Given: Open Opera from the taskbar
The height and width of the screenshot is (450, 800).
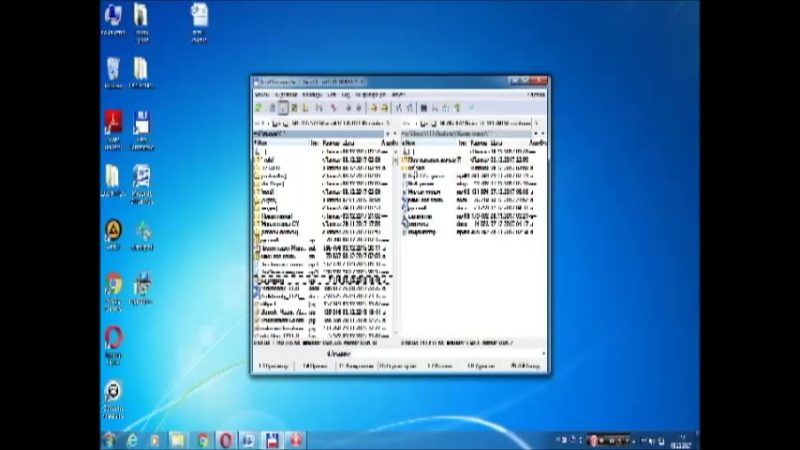Looking at the screenshot, I should click(226, 440).
